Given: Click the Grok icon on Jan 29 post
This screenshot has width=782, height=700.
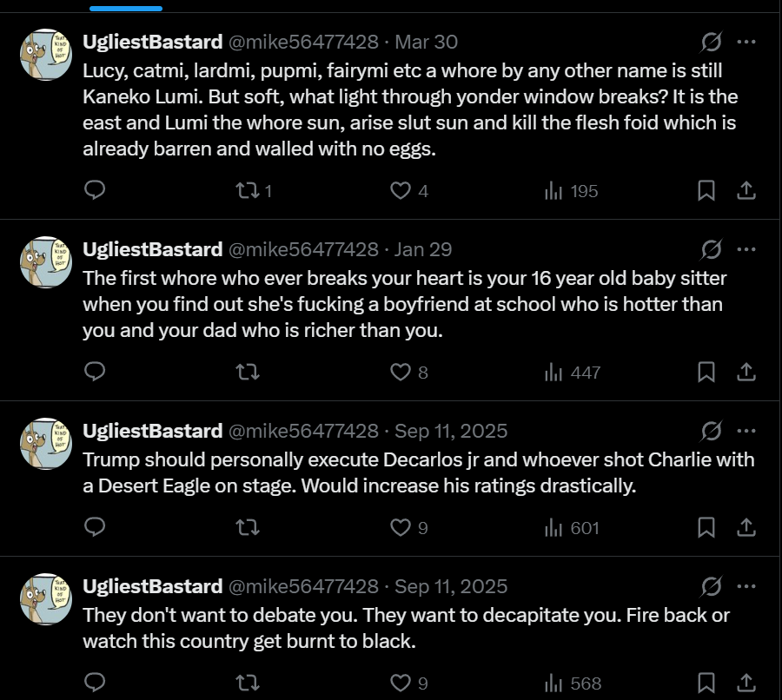Looking at the screenshot, I should pos(711,249).
